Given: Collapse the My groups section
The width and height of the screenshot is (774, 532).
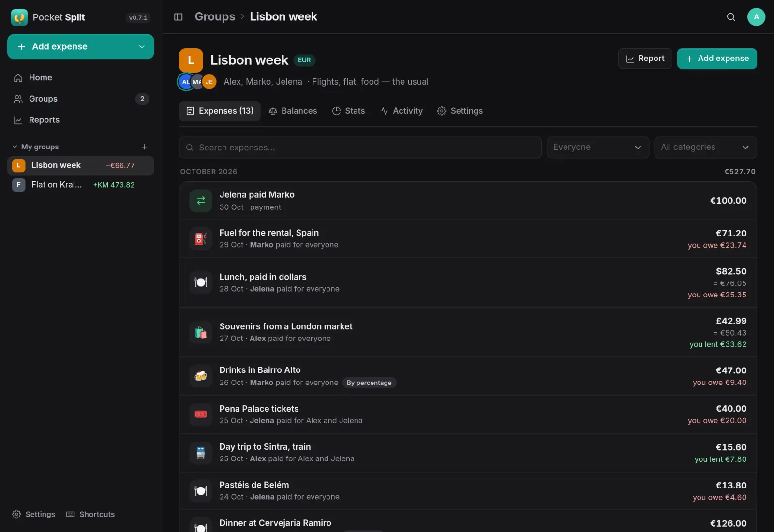Looking at the screenshot, I should point(35,147).
